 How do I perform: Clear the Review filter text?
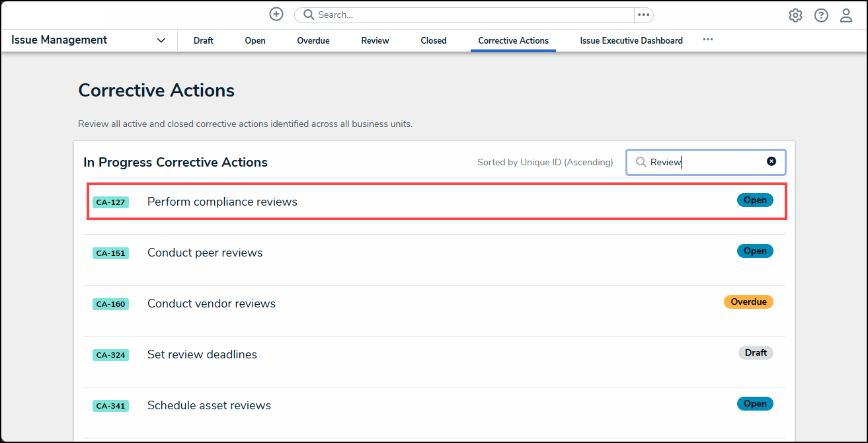pyautogui.click(x=771, y=161)
